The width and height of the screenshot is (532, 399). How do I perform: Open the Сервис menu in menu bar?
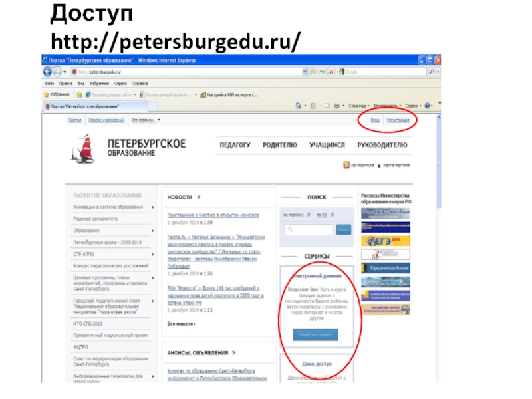[x=120, y=84]
